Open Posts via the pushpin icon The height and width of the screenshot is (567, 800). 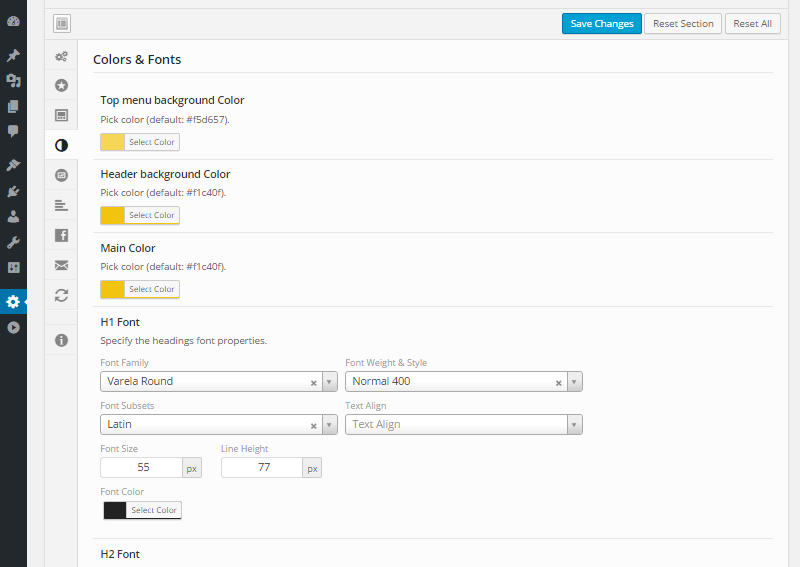(x=13, y=56)
